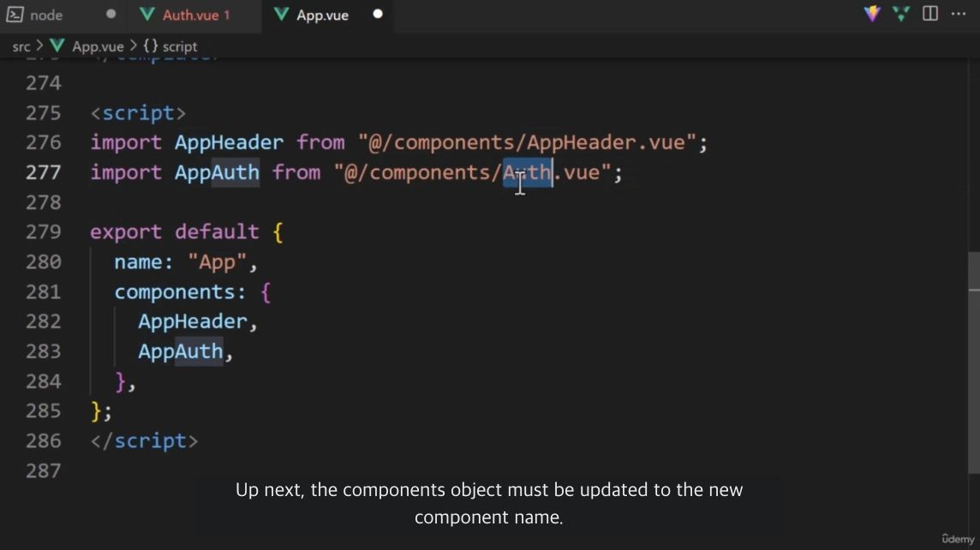This screenshot has width=980, height=550.
Task: Click the vertical scrollbar thumb of the editor
Action: click(974, 362)
